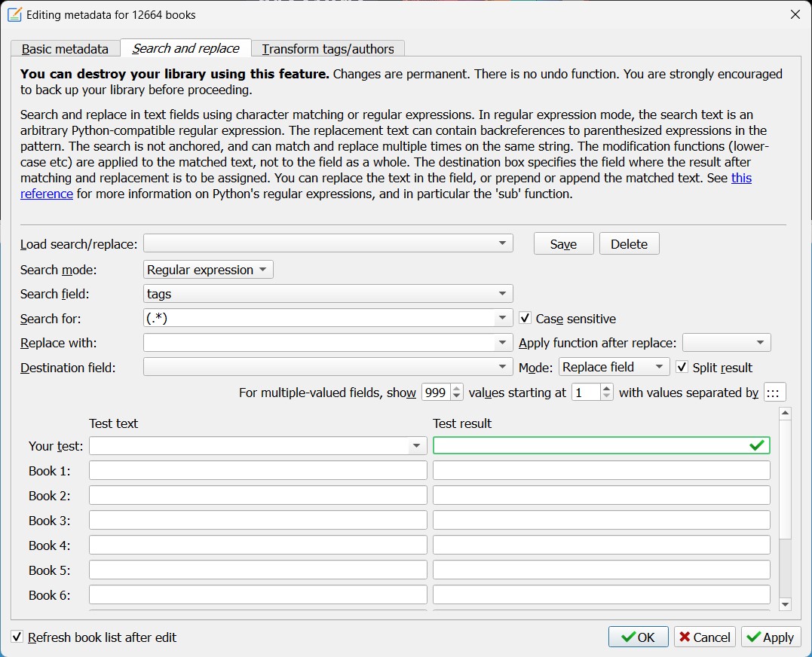
Task: Click the calibre edit metadata title icon
Action: click(14, 14)
